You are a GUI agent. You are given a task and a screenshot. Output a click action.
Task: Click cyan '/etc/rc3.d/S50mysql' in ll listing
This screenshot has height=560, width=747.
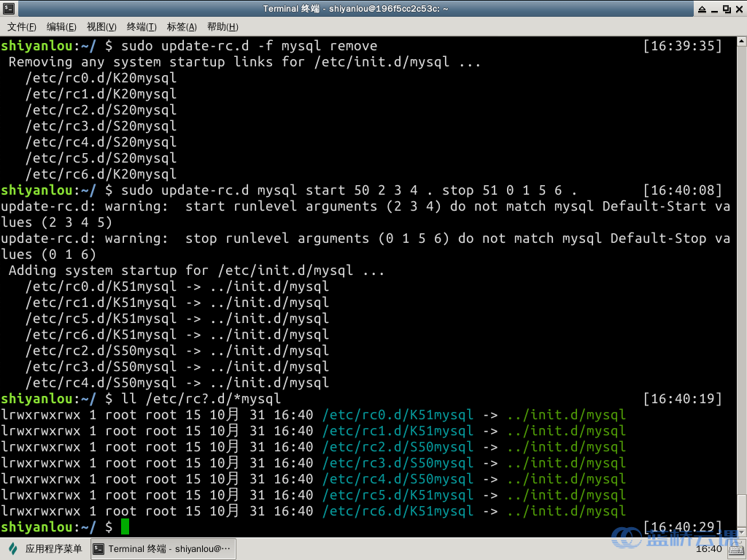(398, 463)
